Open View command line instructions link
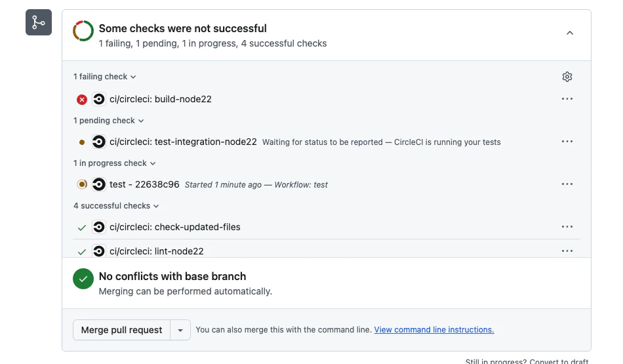Viewport: 623px width, 364px height. (433, 330)
